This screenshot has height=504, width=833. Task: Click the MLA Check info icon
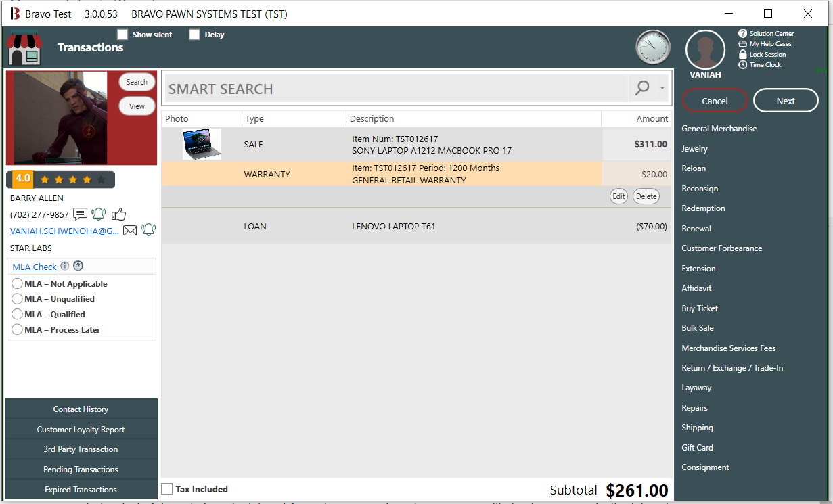pyautogui.click(x=65, y=267)
